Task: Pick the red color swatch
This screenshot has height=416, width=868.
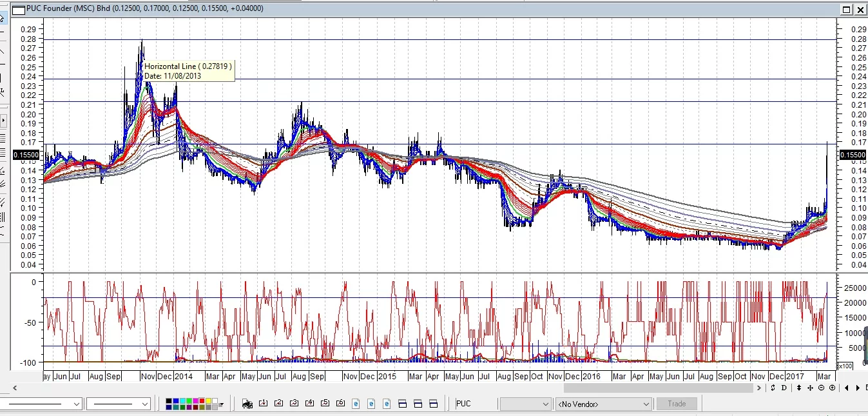Action: (x=202, y=401)
